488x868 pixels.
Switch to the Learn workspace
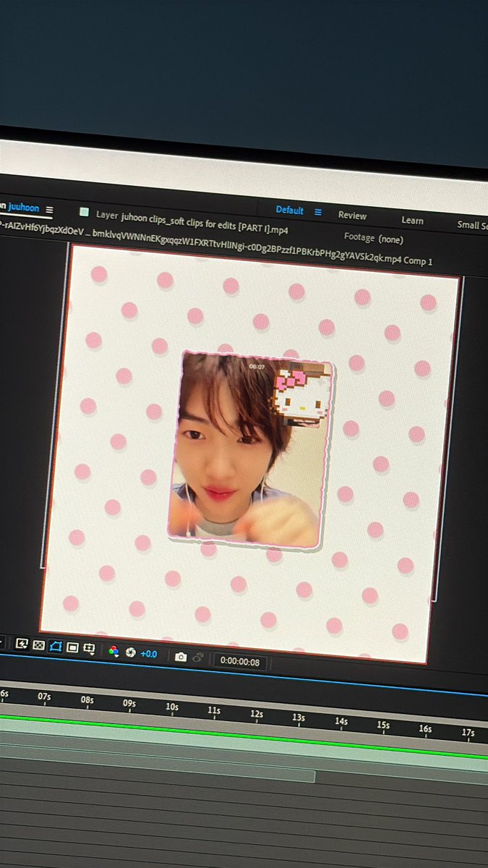[413, 221]
